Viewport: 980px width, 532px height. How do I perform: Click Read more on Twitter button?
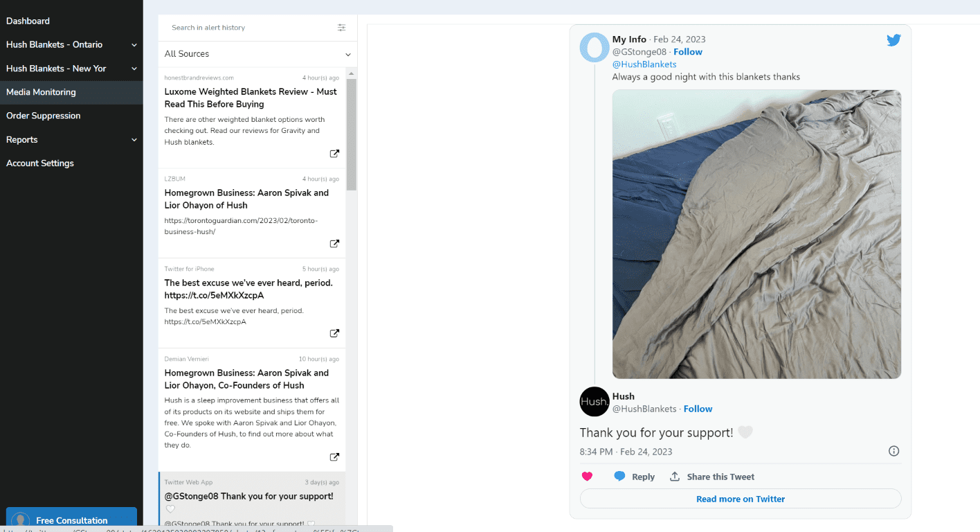point(740,499)
